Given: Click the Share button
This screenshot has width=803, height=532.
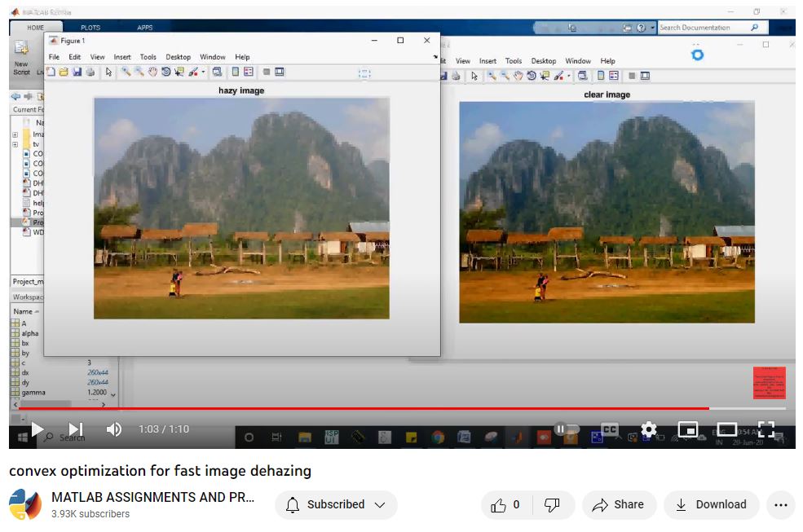Looking at the screenshot, I should pyautogui.click(x=619, y=505).
